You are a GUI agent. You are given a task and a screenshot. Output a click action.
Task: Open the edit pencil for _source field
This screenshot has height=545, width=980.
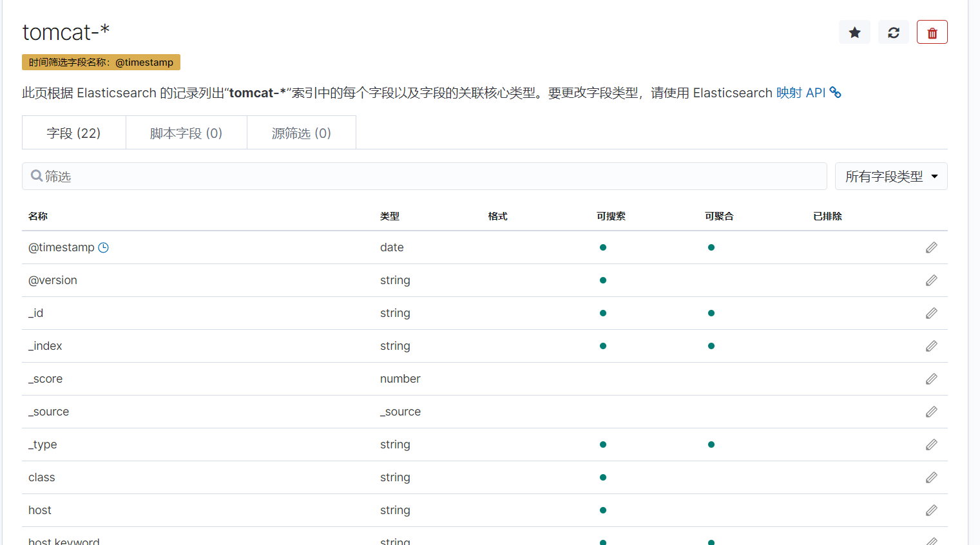[x=931, y=412]
